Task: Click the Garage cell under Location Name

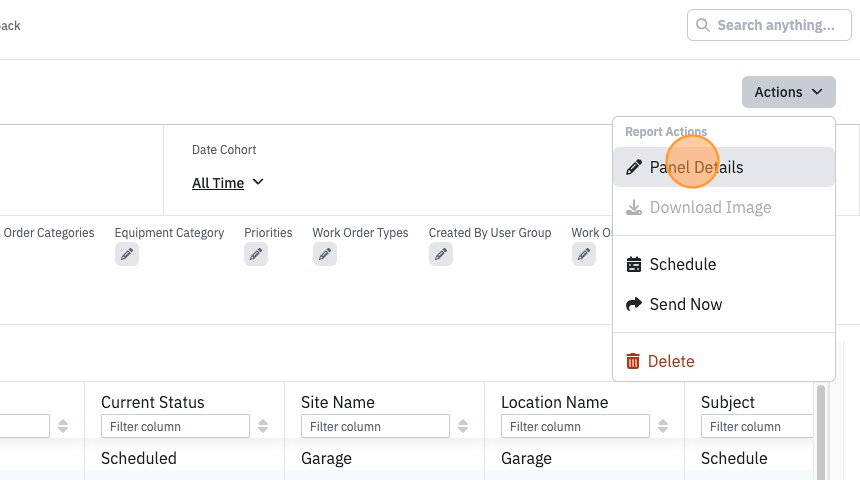Action: [x=527, y=458]
